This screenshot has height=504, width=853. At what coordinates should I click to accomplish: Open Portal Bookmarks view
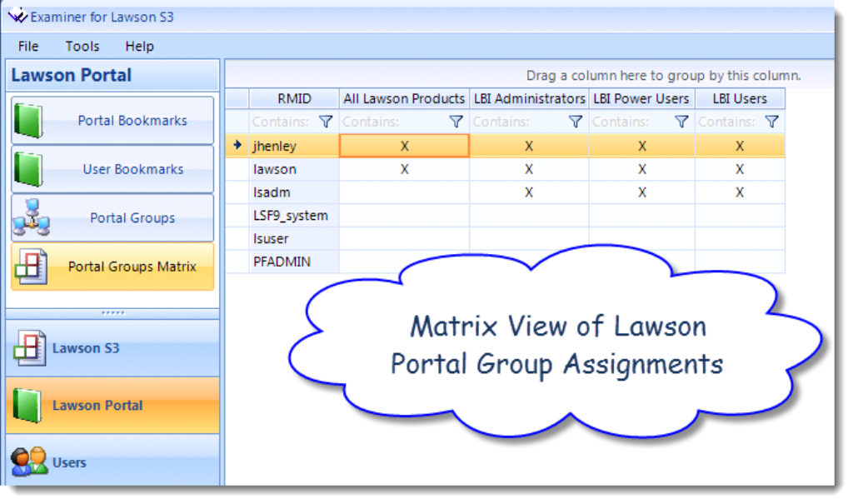[112, 120]
